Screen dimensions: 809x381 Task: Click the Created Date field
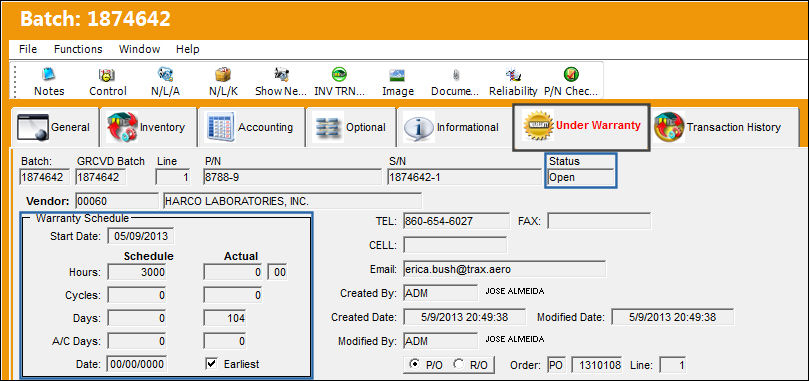pyautogui.click(x=464, y=317)
